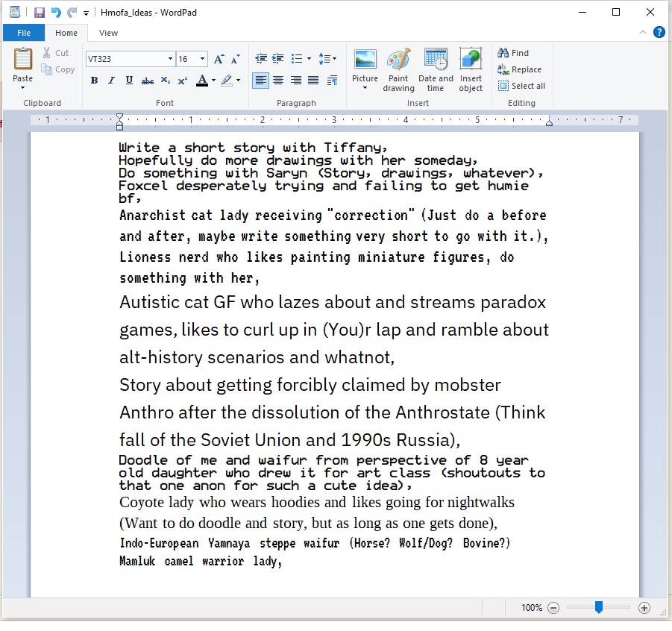Open the highlight color dropdown arrow
Screen dimensions: 672x631
click(x=238, y=80)
